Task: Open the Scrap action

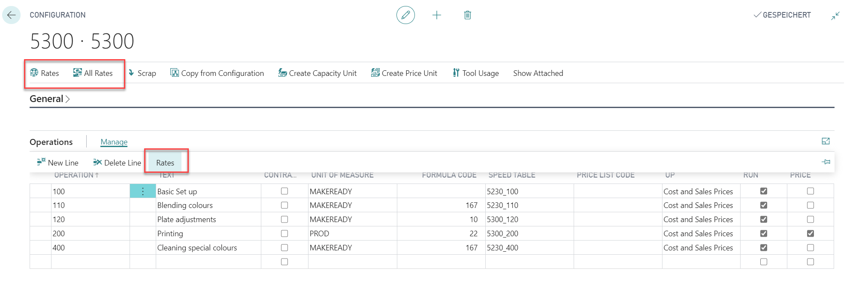Action: coord(142,73)
